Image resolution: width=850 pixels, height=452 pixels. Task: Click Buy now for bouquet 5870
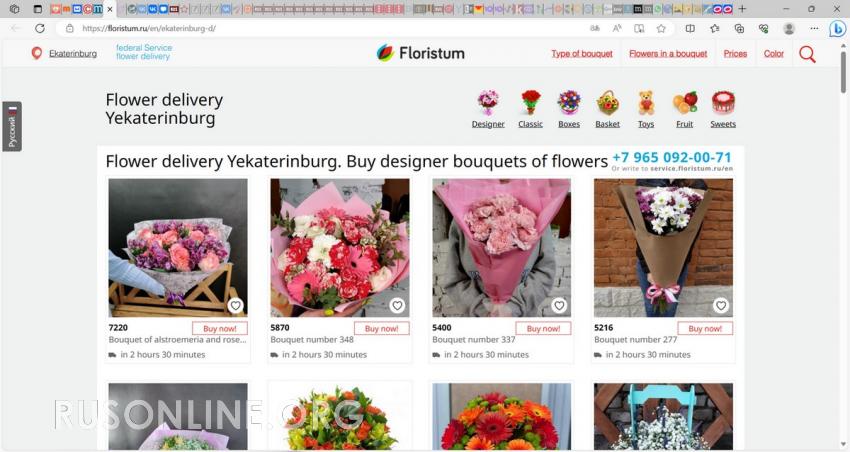pos(382,328)
